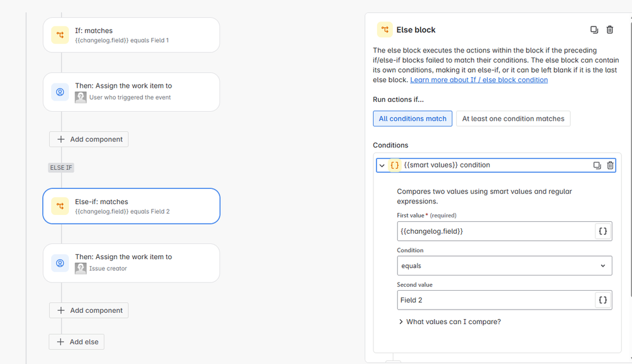Click the {{smart values}} condition title

pyautogui.click(x=447, y=165)
